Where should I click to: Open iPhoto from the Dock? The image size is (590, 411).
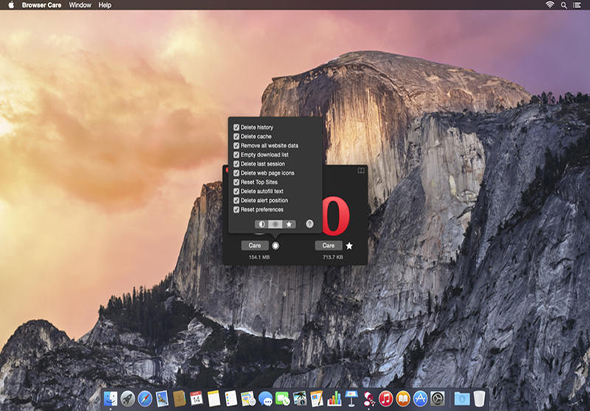[300, 399]
